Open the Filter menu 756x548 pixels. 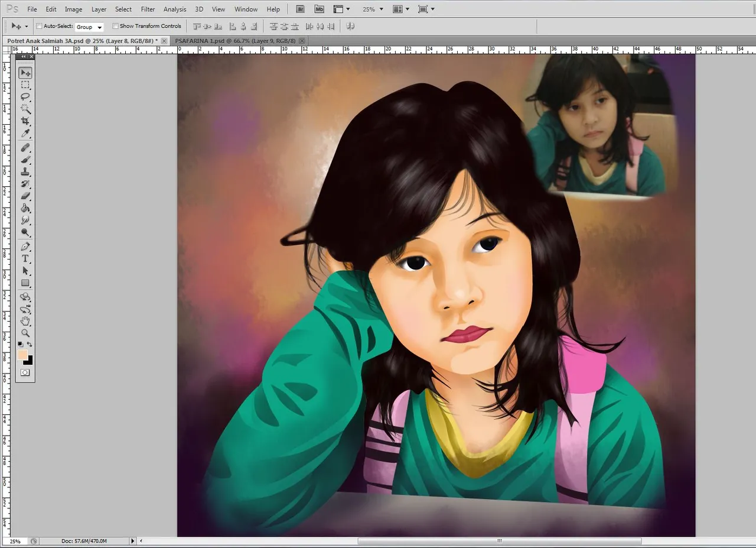(148, 9)
